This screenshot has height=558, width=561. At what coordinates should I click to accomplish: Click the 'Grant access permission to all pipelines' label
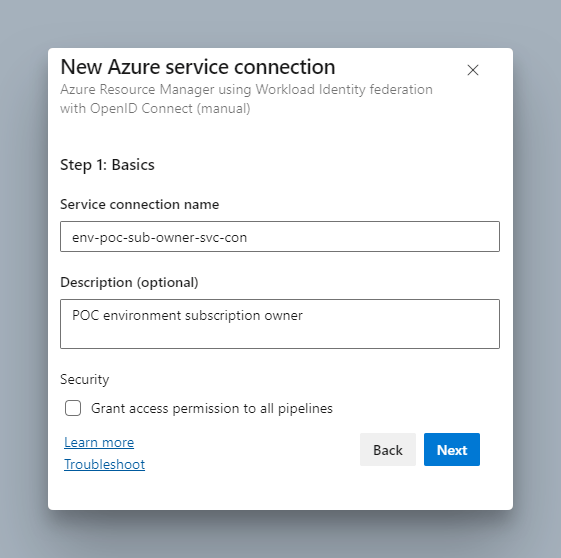click(x=212, y=408)
